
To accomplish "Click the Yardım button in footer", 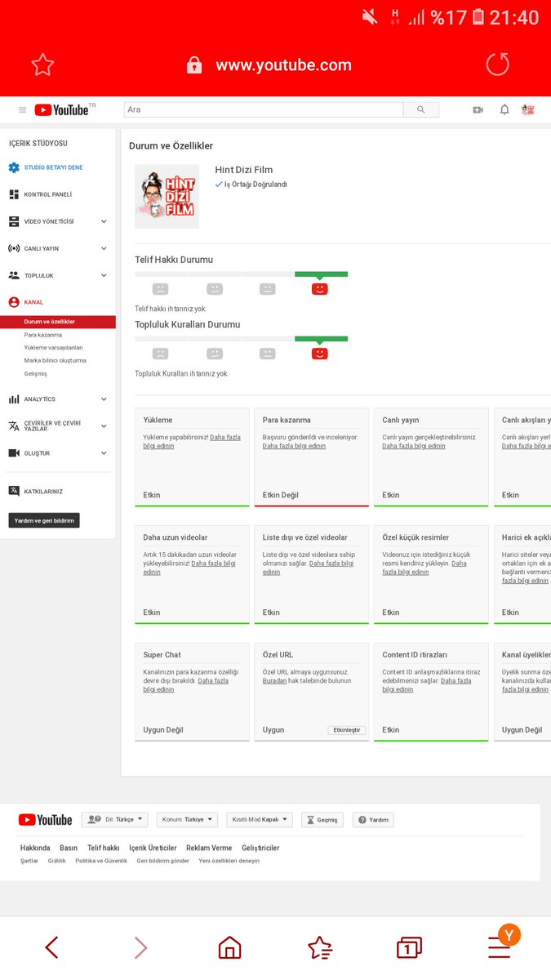I will [x=373, y=819].
